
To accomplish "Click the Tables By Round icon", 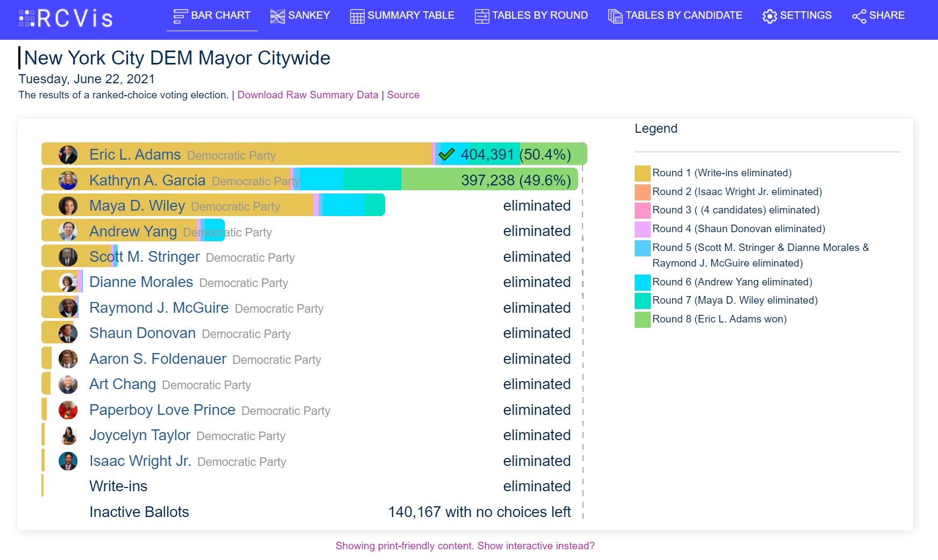I will coord(482,16).
